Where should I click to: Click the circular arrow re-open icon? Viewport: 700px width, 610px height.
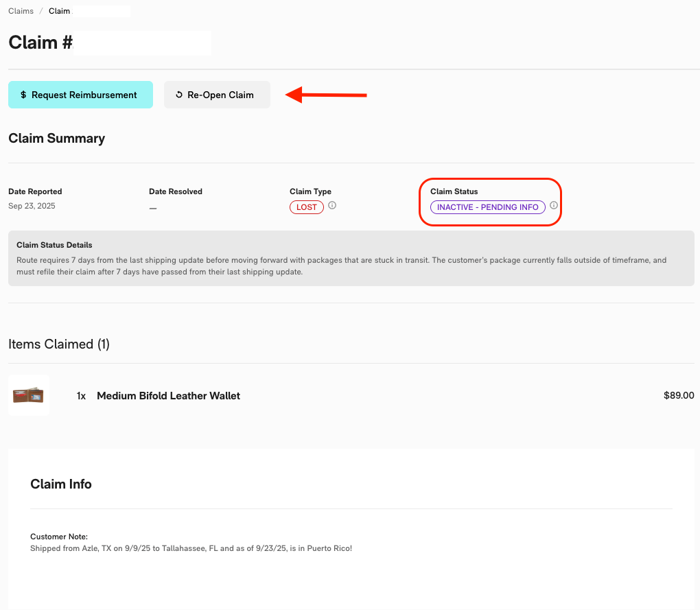pyautogui.click(x=179, y=95)
